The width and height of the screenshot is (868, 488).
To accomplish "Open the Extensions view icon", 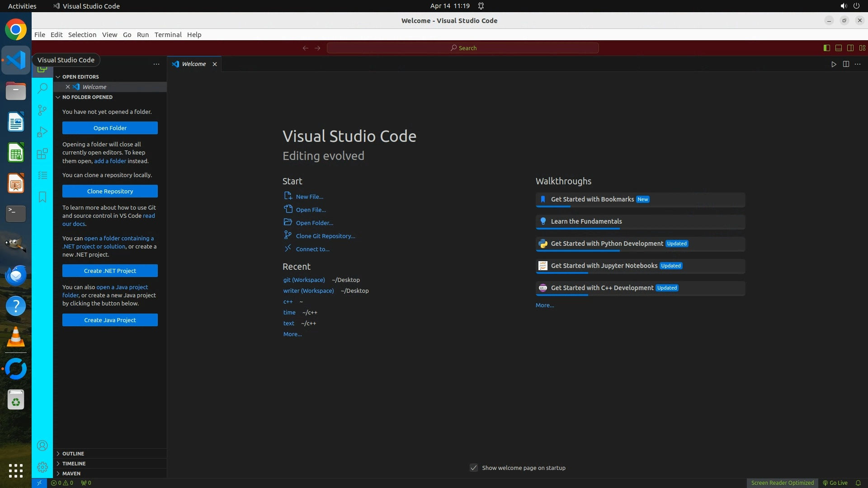I will click(42, 154).
